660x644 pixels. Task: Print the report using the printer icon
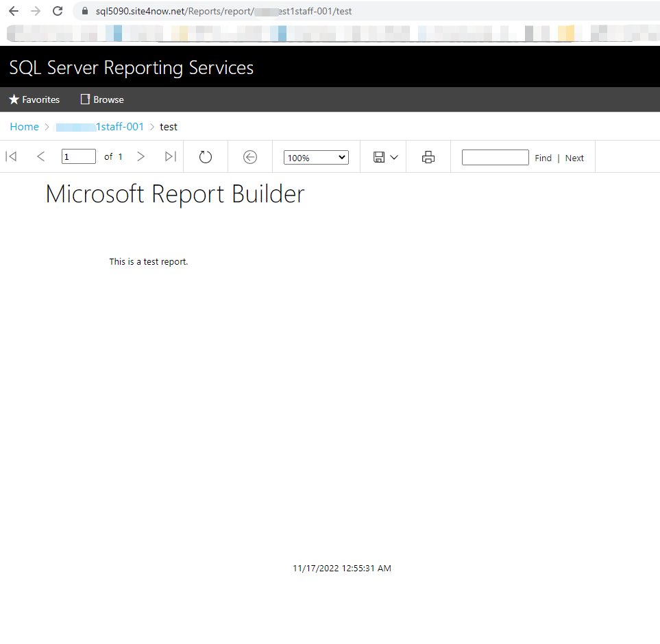point(428,156)
